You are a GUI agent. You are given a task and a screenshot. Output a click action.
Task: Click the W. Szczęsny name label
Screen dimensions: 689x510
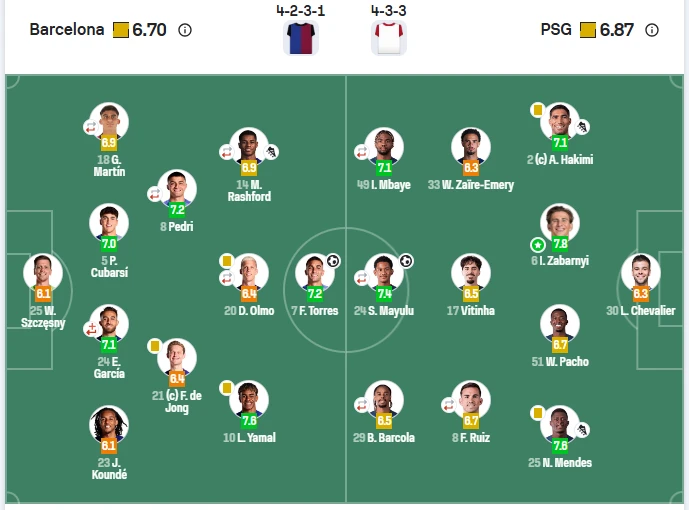[x=41, y=317]
